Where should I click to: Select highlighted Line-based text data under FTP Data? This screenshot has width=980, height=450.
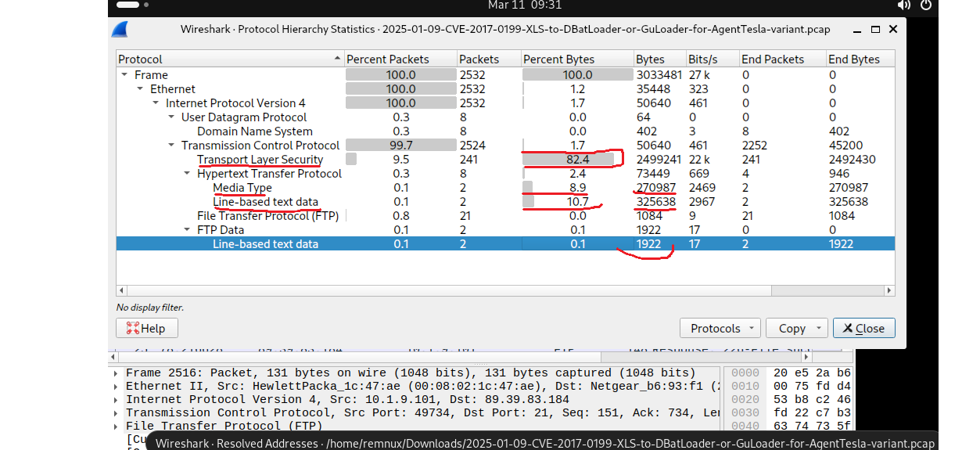coord(505,244)
